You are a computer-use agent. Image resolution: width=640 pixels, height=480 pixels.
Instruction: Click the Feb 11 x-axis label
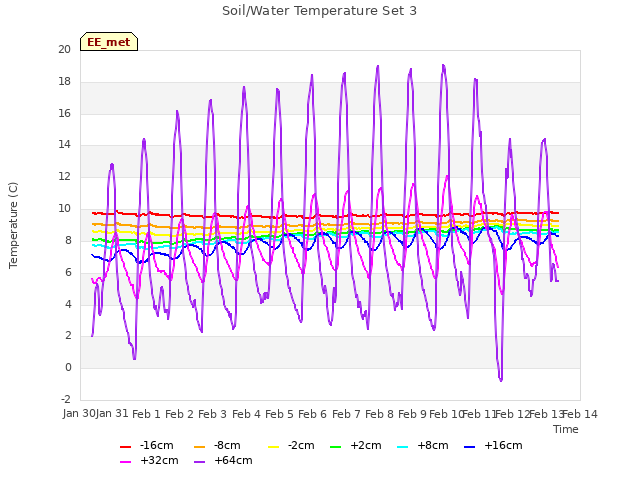pyautogui.click(x=479, y=414)
